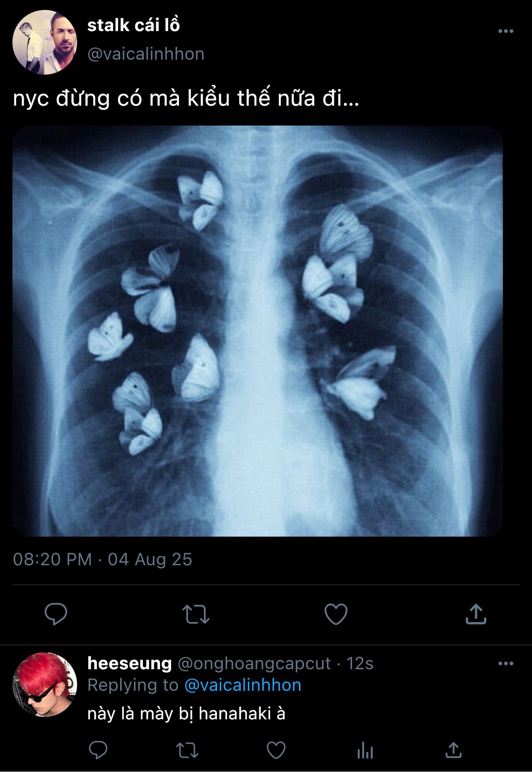This screenshot has width=532, height=772.
Task: Open more options on heeseung's reply
Action: (505, 663)
